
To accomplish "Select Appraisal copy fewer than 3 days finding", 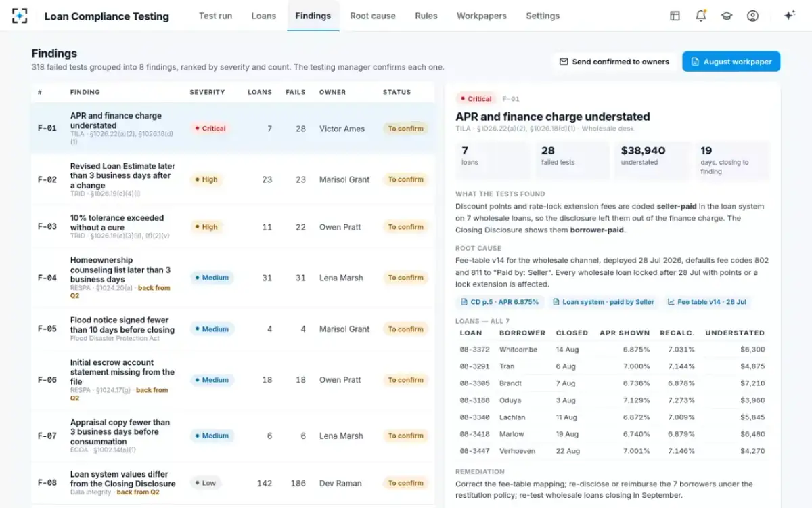I will [x=233, y=436].
